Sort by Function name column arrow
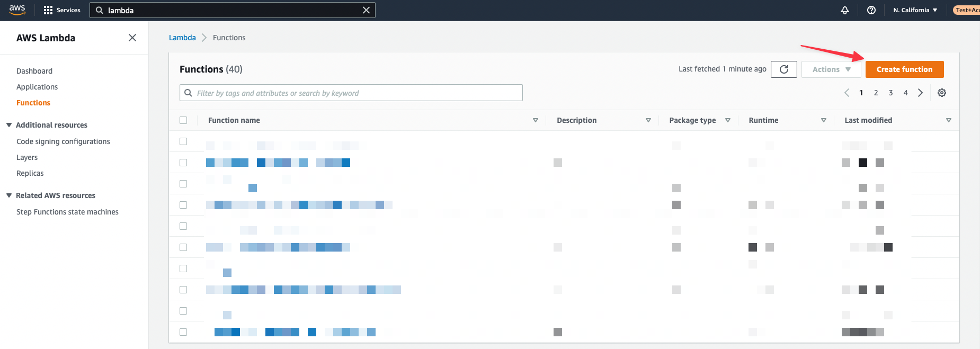This screenshot has width=980, height=349. point(536,120)
